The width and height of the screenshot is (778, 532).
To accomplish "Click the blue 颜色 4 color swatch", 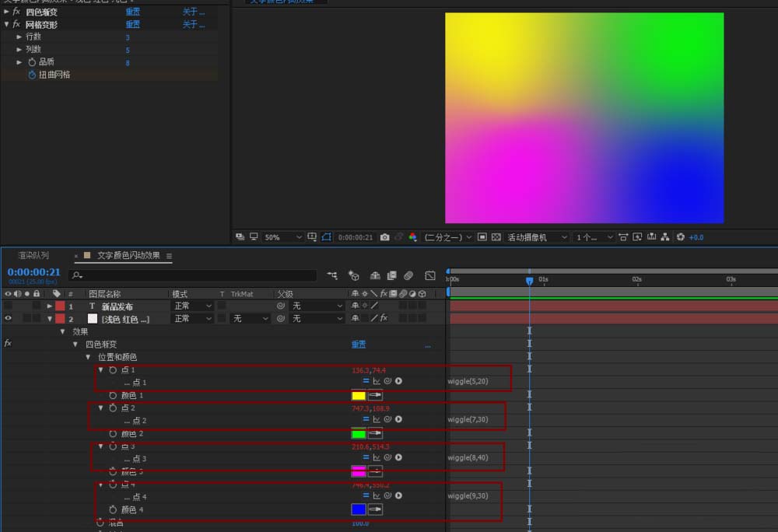I will [359, 509].
